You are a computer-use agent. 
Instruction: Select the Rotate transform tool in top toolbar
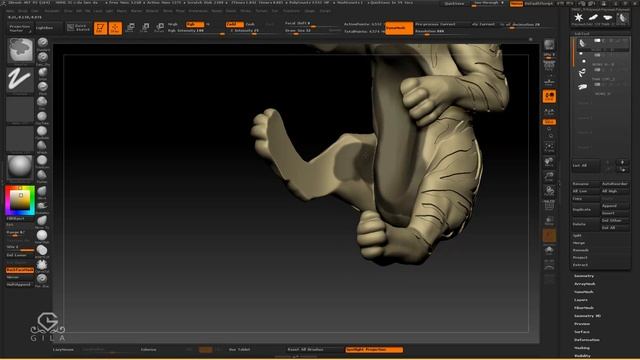pyautogui.click(x=160, y=28)
